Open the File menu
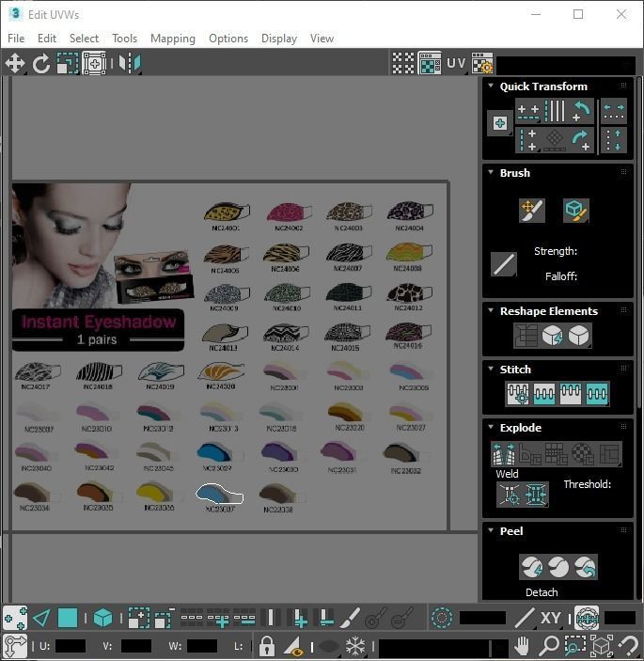The height and width of the screenshot is (661, 644). click(16, 39)
